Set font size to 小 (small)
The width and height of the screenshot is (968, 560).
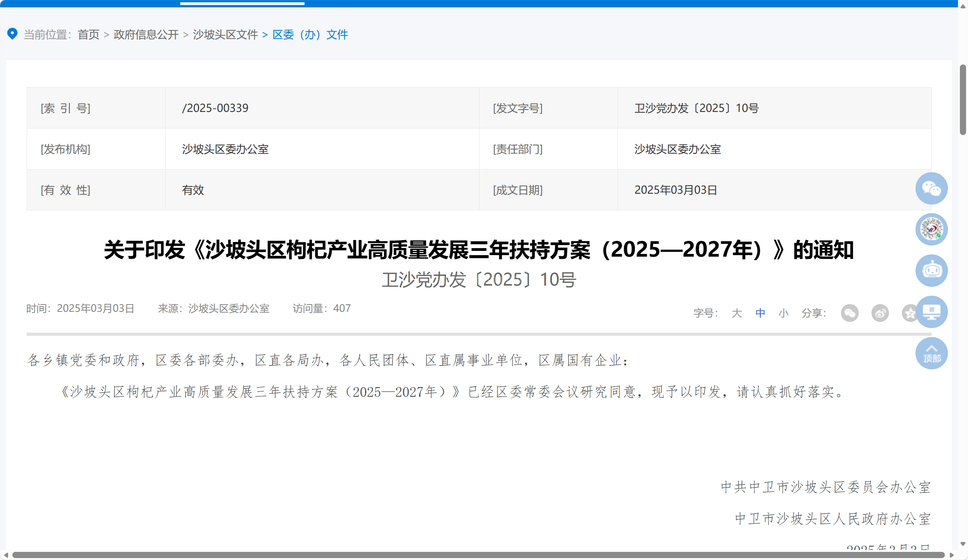tap(783, 313)
